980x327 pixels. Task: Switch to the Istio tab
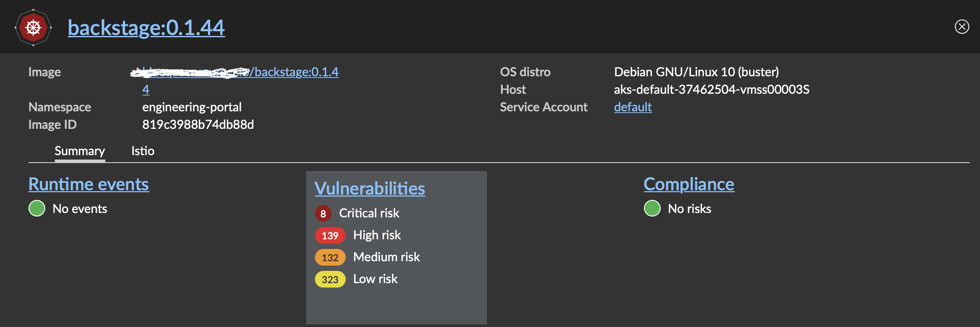click(x=143, y=151)
